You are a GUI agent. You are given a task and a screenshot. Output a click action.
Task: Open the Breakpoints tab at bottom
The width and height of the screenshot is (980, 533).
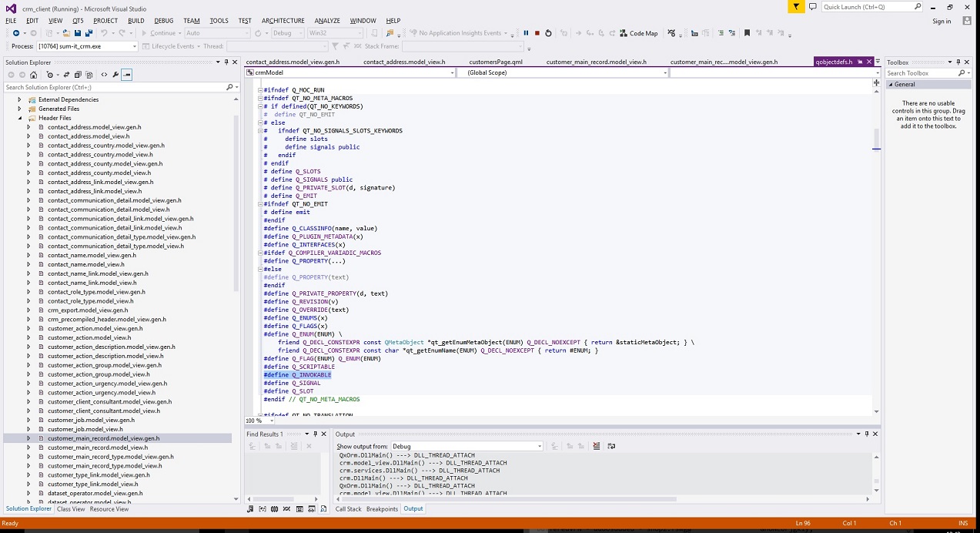(x=382, y=508)
